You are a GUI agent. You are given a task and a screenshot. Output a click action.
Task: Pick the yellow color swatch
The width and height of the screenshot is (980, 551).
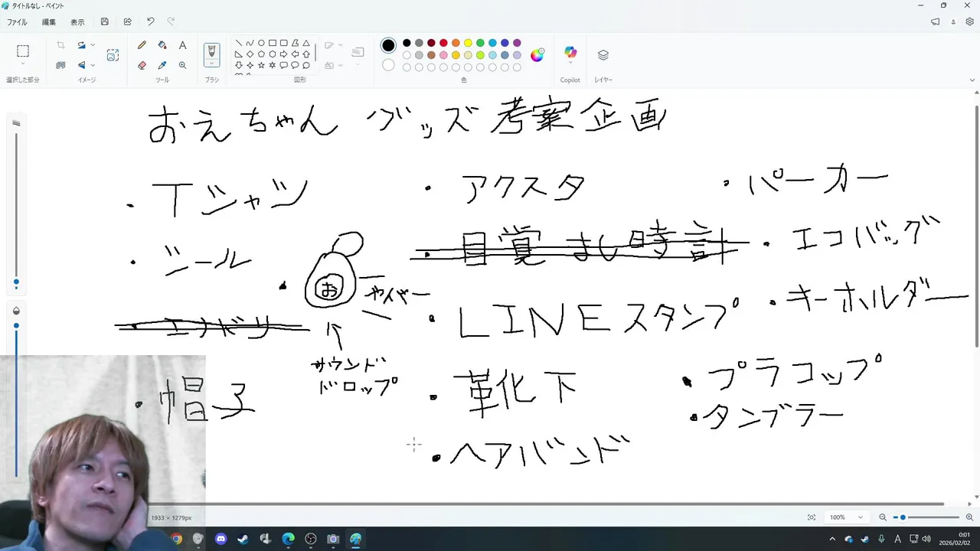(468, 43)
